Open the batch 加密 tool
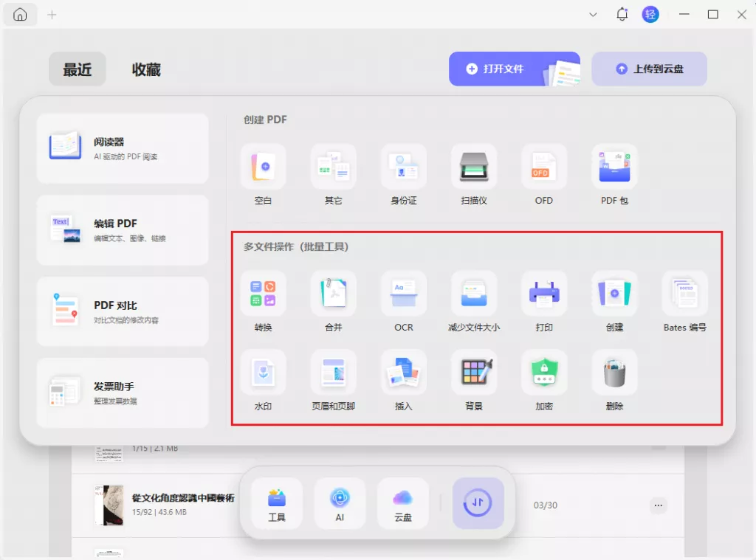The image size is (756, 560). [544, 372]
